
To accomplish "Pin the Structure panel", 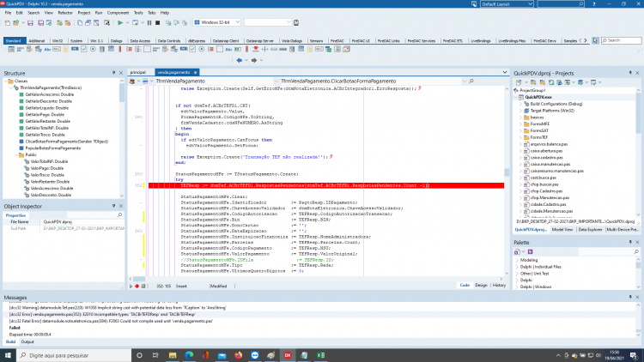I will (x=113, y=73).
